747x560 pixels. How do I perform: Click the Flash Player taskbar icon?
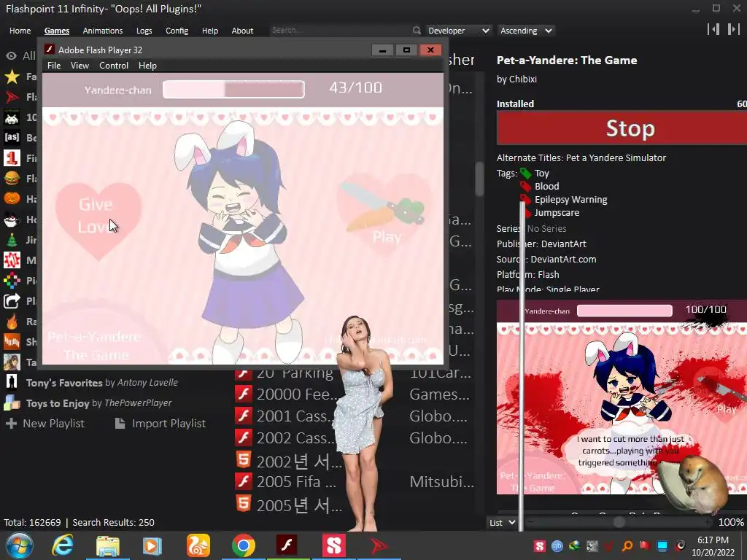tap(287, 545)
